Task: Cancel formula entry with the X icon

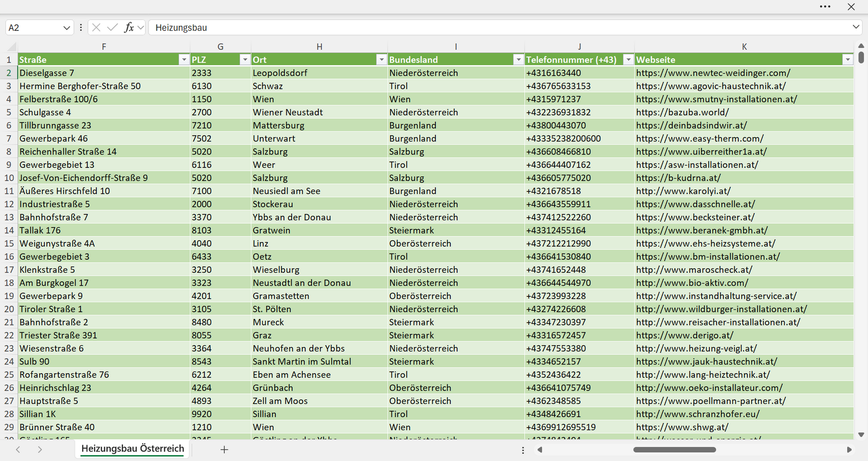Action: pyautogui.click(x=96, y=28)
